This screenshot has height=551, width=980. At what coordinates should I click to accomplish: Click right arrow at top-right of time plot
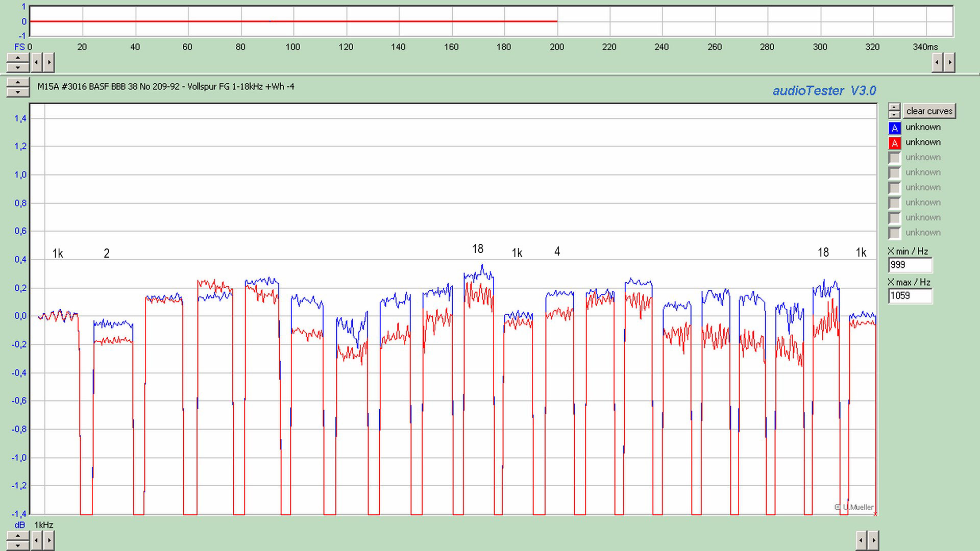[949, 63]
